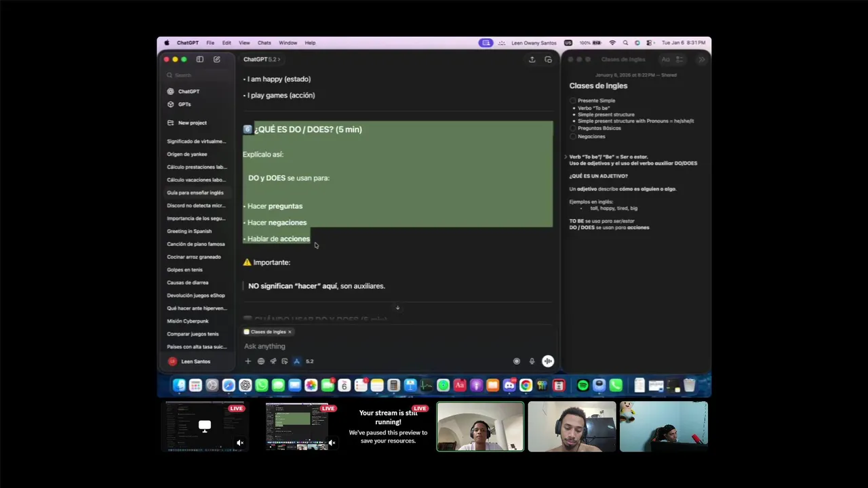This screenshot has height=488, width=868.
Task: Click the Notes checklist icon
Action: (x=680, y=60)
